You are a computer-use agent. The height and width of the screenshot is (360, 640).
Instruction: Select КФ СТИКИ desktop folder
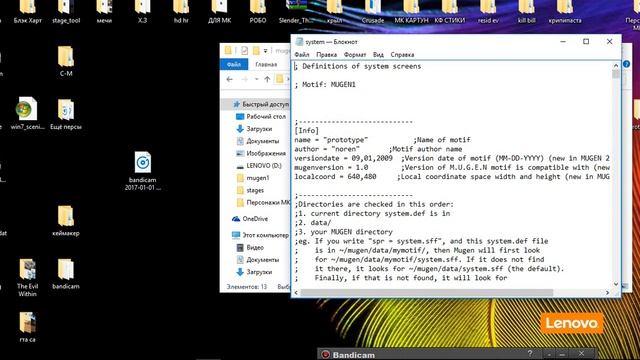[x=449, y=11]
